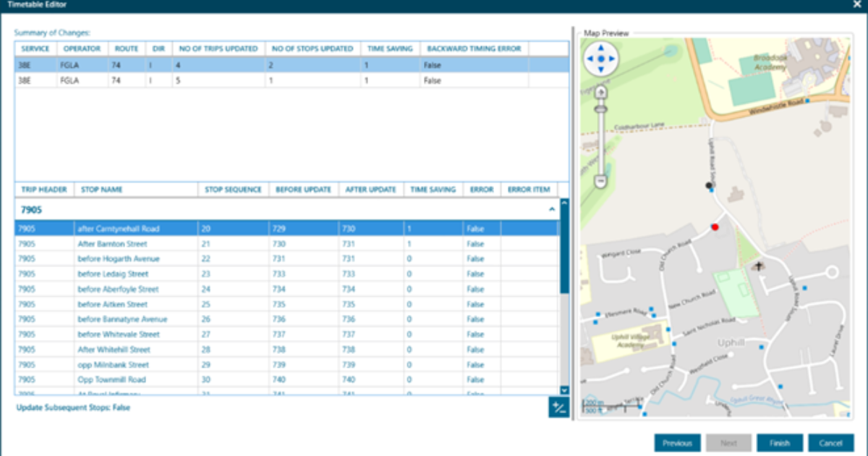
Task: Pan the map south with the compass down arrow
Action: tap(600, 68)
